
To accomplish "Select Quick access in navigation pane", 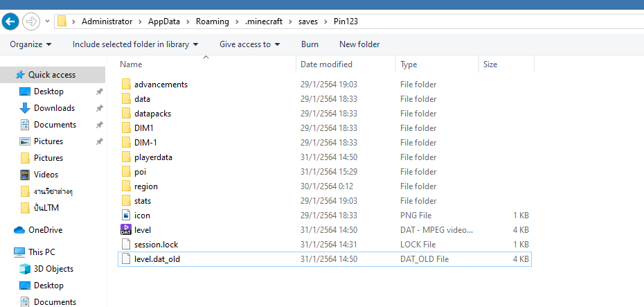I will pyautogui.click(x=53, y=75).
